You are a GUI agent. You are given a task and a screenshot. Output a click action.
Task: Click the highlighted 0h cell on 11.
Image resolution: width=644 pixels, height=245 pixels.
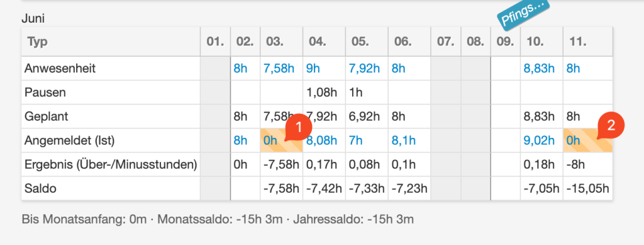click(588, 140)
